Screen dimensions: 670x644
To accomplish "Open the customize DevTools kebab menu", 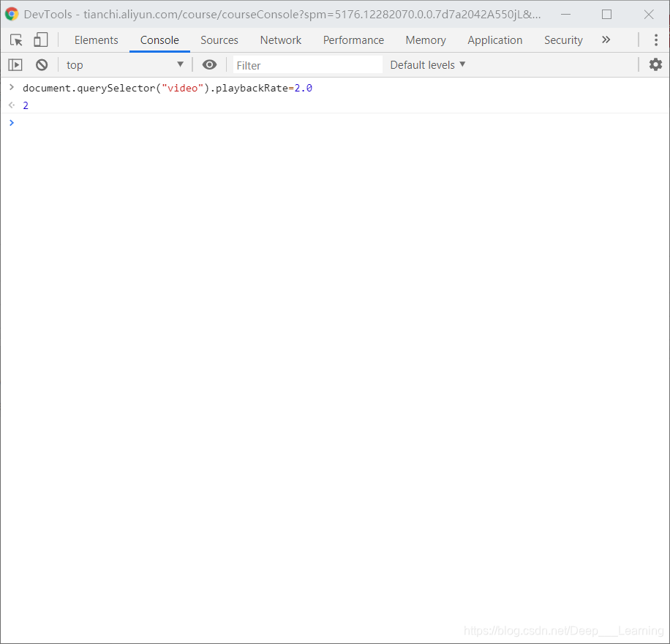I will click(656, 40).
